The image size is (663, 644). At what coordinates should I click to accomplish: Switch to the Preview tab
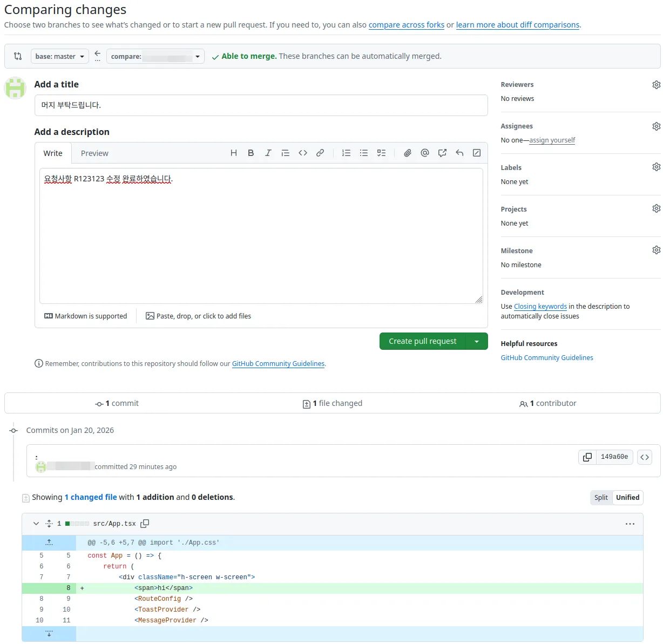pos(94,153)
